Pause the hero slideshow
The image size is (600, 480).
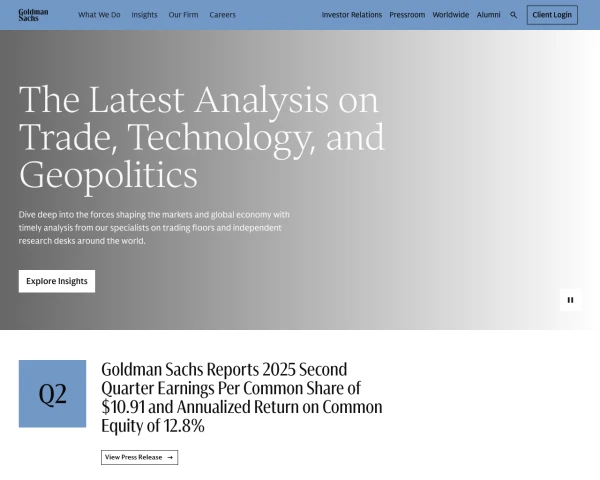pyautogui.click(x=570, y=300)
